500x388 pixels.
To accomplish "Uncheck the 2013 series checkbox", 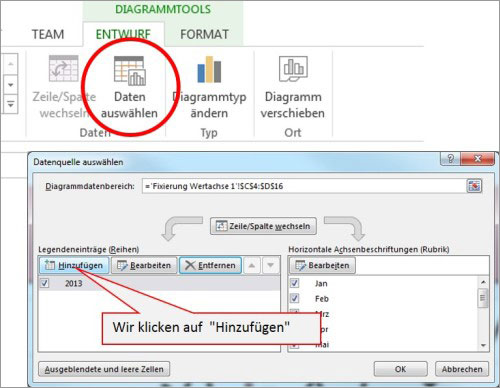I will point(44,283).
